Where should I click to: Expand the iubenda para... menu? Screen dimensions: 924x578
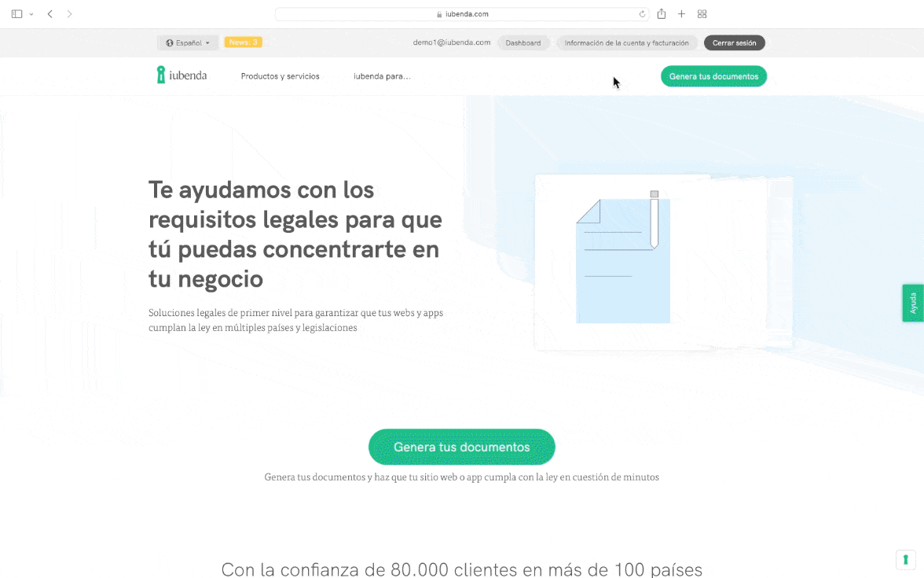pyautogui.click(x=382, y=76)
